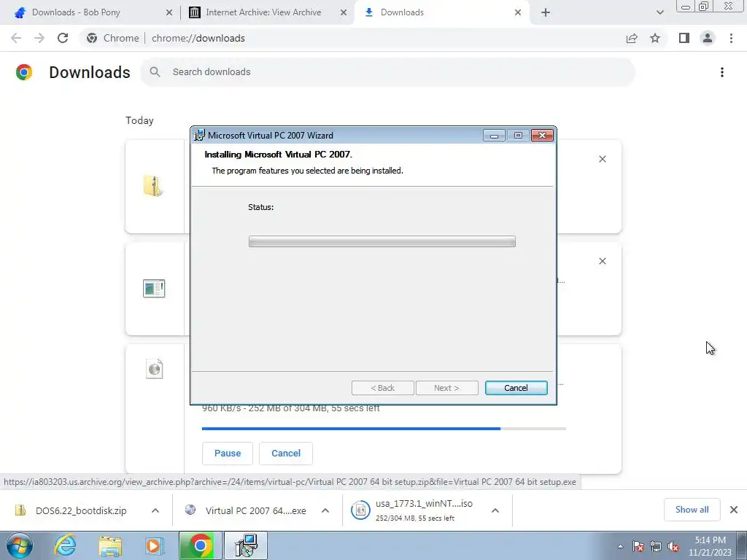This screenshot has width=747, height=560.
Task: Select the Virtual PC installer taskbar icon
Action: (247, 545)
